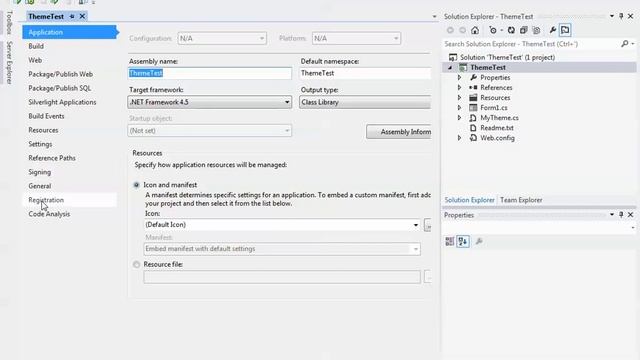Click the wrench Properties icon in Solution Explorer toolbar
Image resolution: width=640 pixels, height=360 pixels.
click(552, 30)
